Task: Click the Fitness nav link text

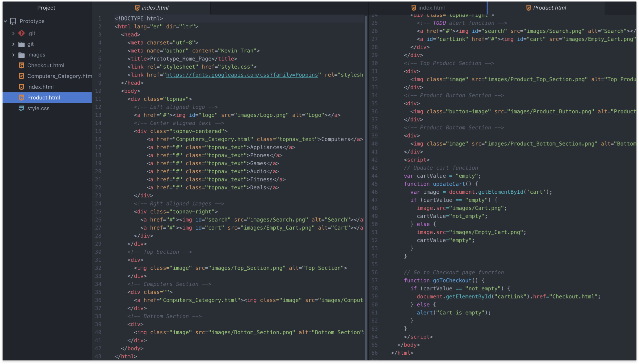Action: pyautogui.click(x=261, y=179)
